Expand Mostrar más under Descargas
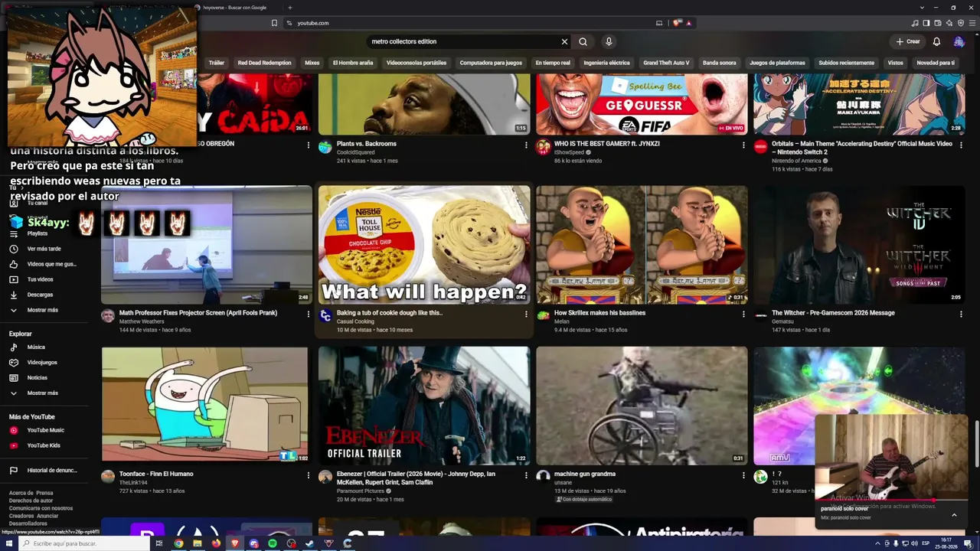This screenshot has width=980, height=551. 44,310
